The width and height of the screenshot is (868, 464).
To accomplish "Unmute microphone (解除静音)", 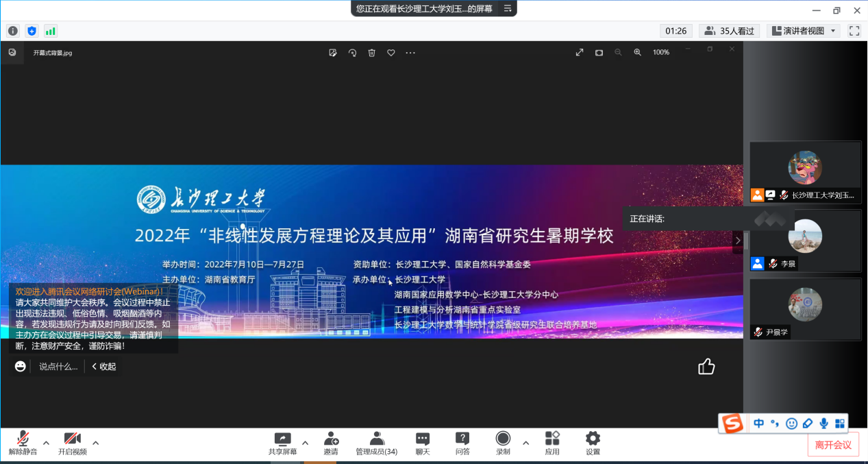I will point(23,443).
